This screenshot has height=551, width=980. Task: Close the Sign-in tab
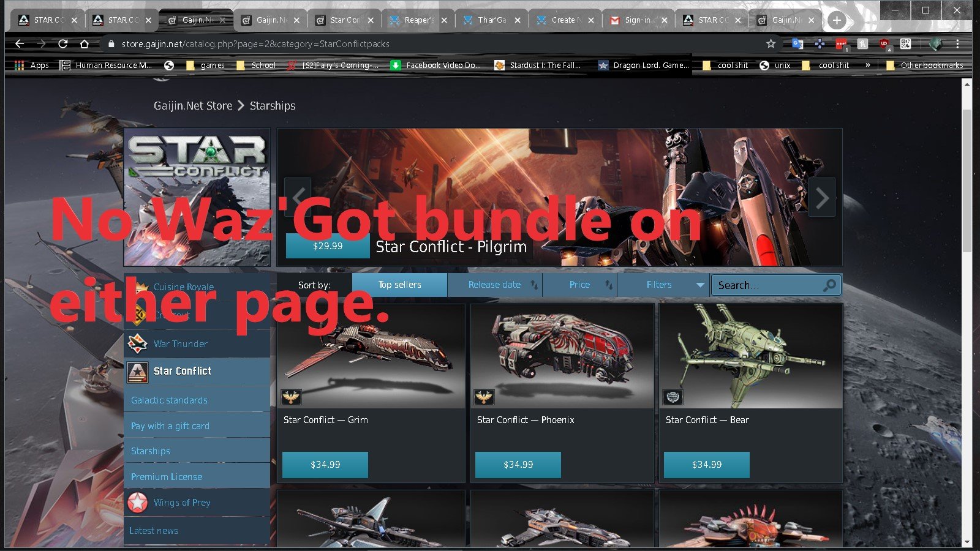[x=665, y=20]
